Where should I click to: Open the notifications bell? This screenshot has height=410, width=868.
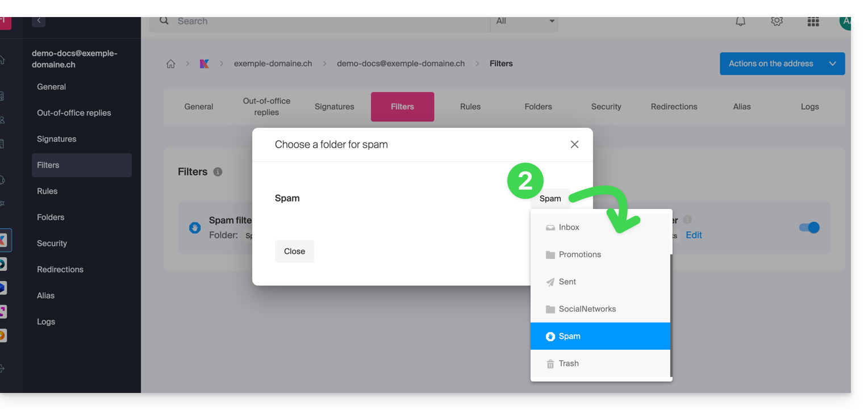coord(741,22)
